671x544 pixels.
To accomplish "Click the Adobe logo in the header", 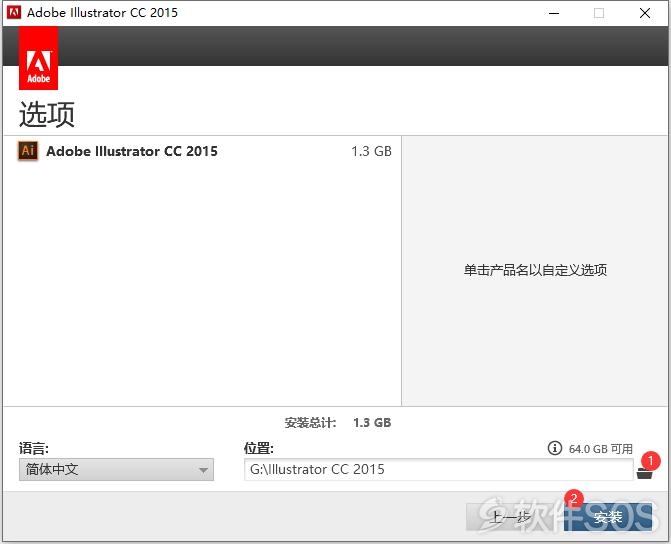I will [39, 58].
